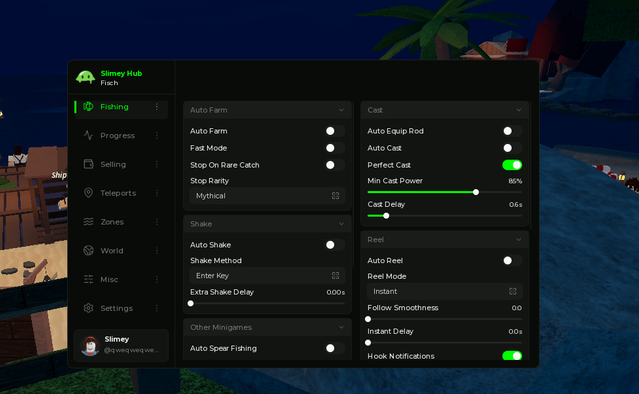
Task: Open the three-dot menu beside Misc
Action: [157, 279]
